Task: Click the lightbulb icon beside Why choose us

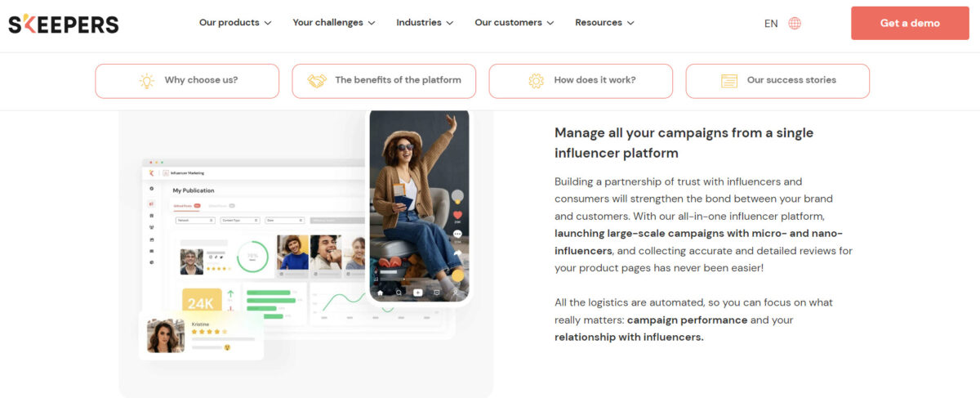Action: pyautogui.click(x=146, y=80)
